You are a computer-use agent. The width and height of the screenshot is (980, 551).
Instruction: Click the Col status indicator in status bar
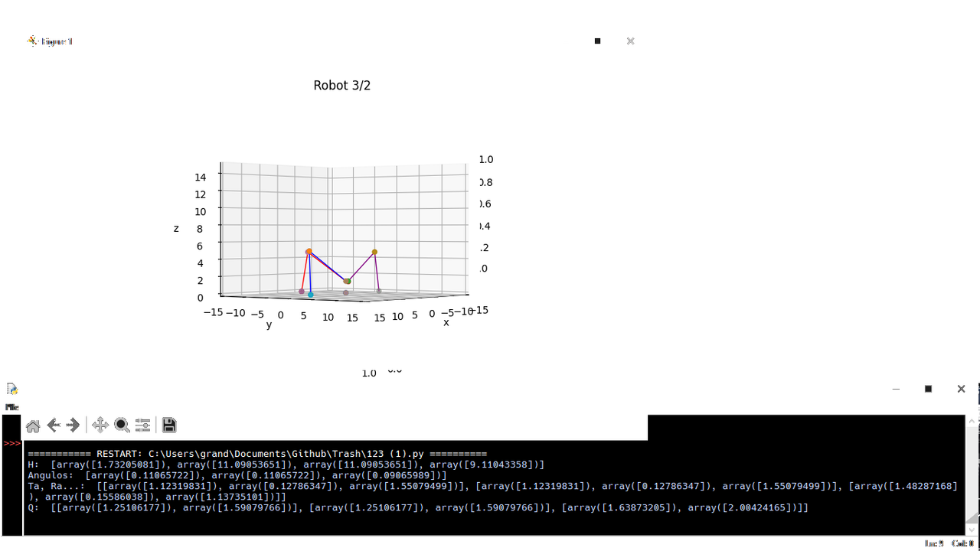962,543
